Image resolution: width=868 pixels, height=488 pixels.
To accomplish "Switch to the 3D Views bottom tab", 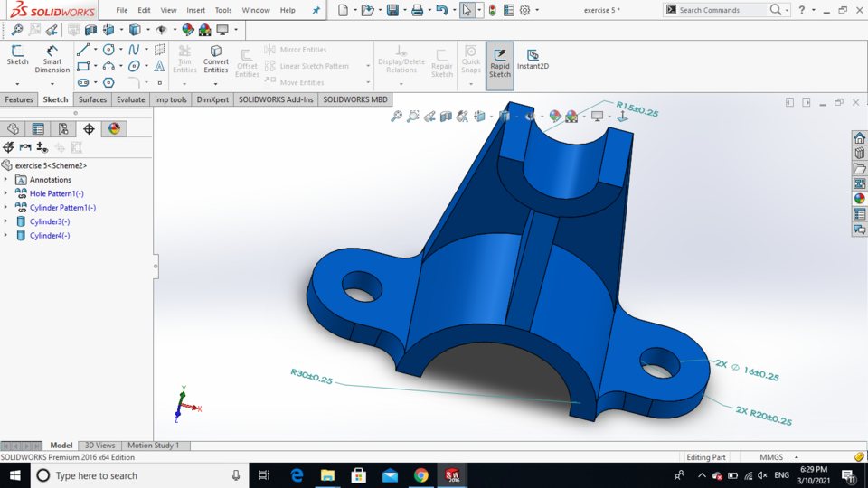I will pyautogui.click(x=99, y=445).
